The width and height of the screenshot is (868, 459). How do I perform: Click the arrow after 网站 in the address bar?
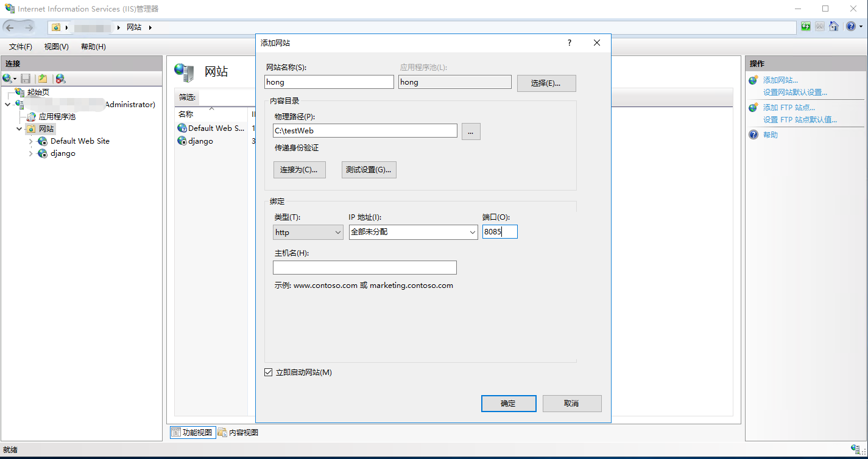pyautogui.click(x=150, y=27)
